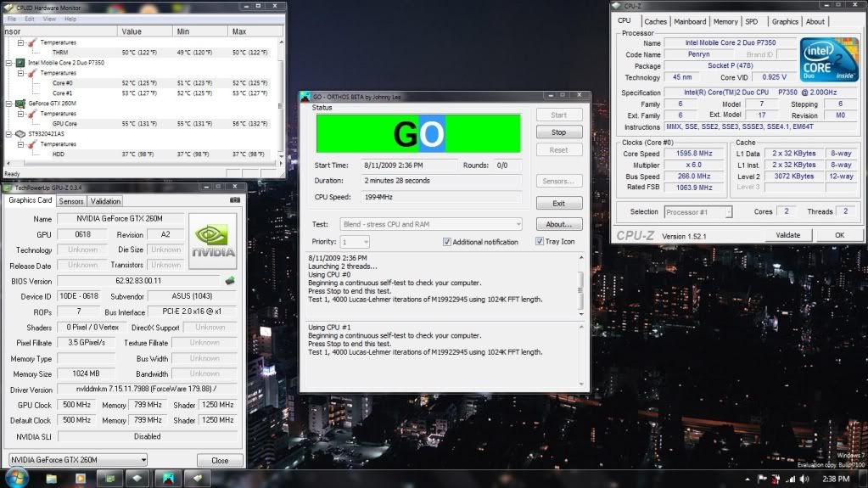Click the Intel Mobile Core 2 Duo chip icon
The height and width of the screenshot is (488, 868).
pos(20,63)
